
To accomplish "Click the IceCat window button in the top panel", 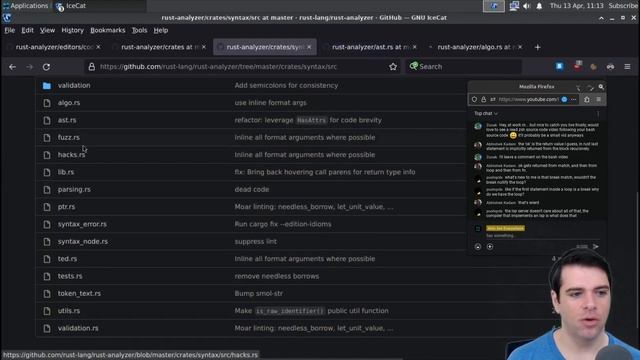I will [x=100, y=6].
